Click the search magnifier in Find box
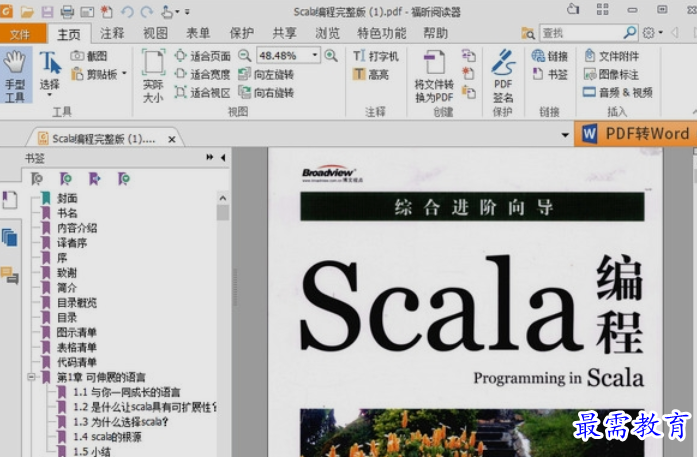Image resolution: width=697 pixels, height=457 pixels. 629,32
